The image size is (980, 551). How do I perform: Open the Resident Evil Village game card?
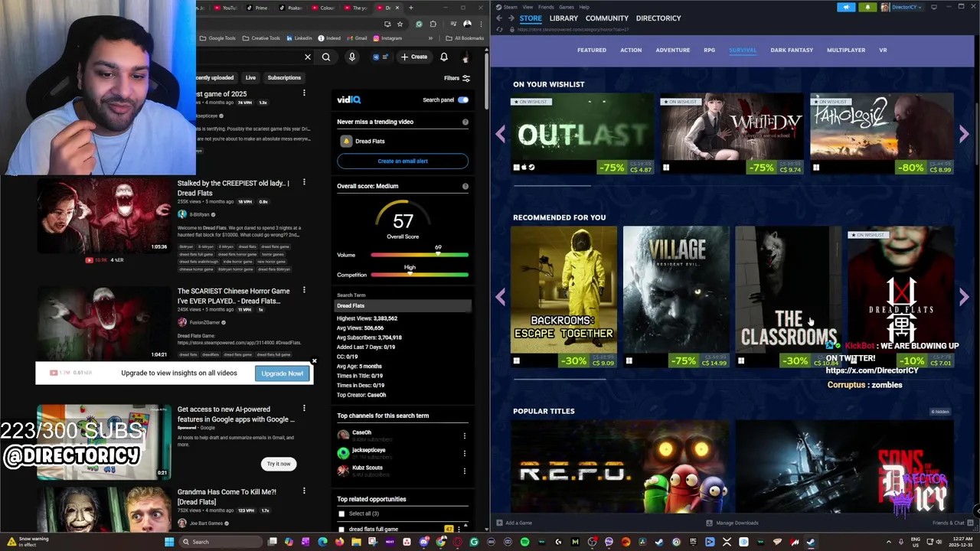[676, 297]
